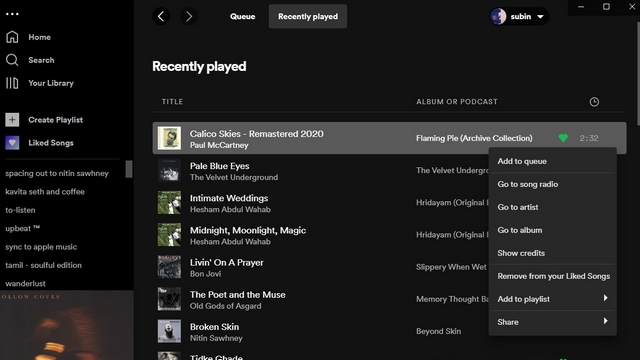Select the Recently played tab
Image resolution: width=640 pixels, height=360 pixels.
point(308,16)
